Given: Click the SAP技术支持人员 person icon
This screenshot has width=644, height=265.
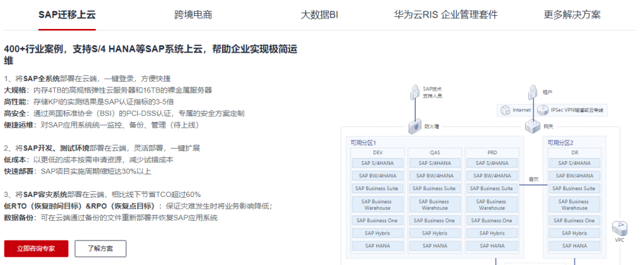Looking at the screenshot, I should coord(414,91).
